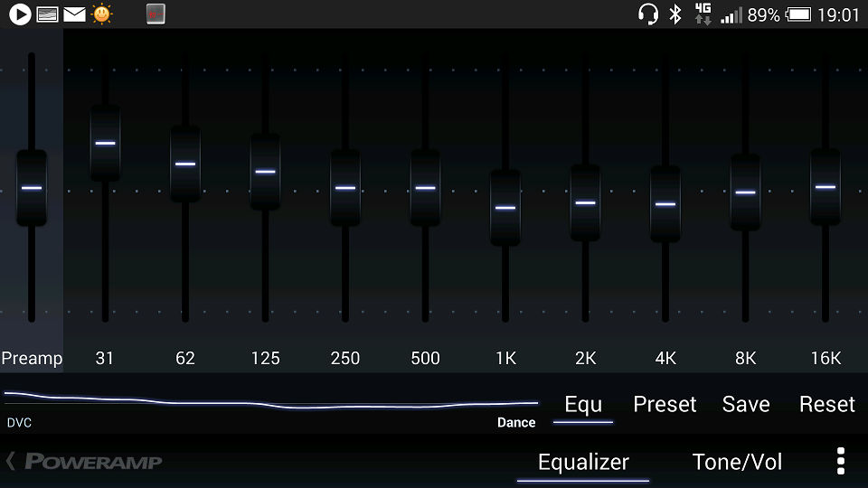The image size is (868, 488).
Task: Tap the 4G data indicator
Action: 703,14
